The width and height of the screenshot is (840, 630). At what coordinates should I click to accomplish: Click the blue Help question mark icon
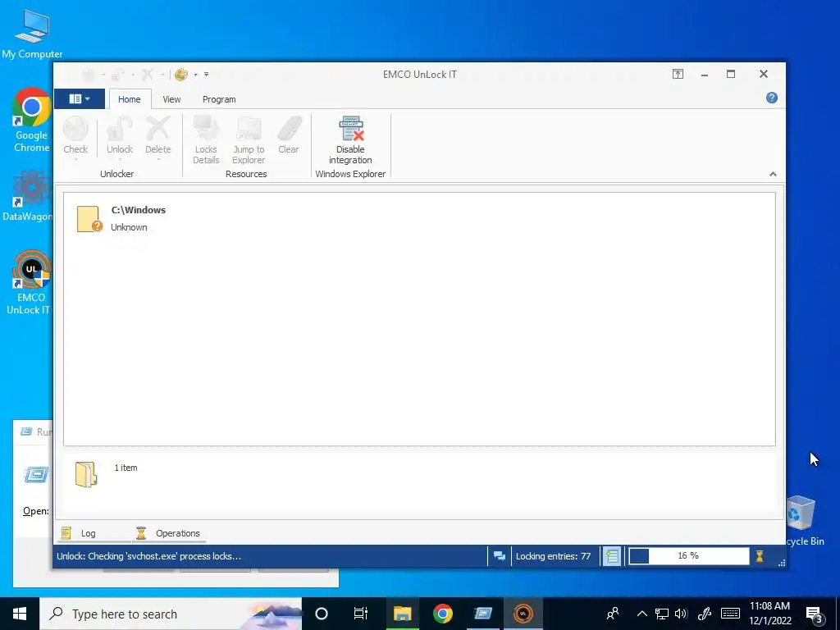pyautogui.click(x=771, y=98)
